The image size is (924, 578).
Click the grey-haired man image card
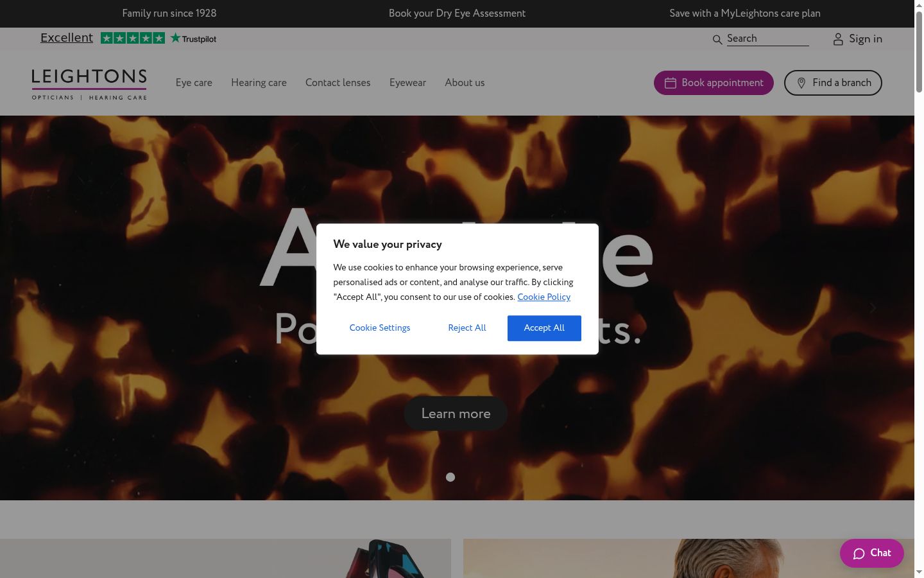tap(689, 558)
